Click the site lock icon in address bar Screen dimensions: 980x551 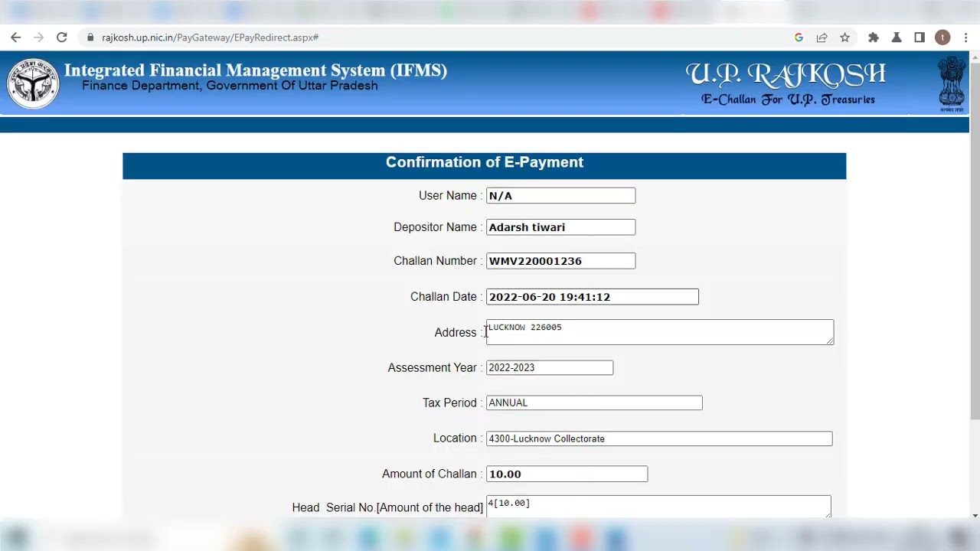90,37
